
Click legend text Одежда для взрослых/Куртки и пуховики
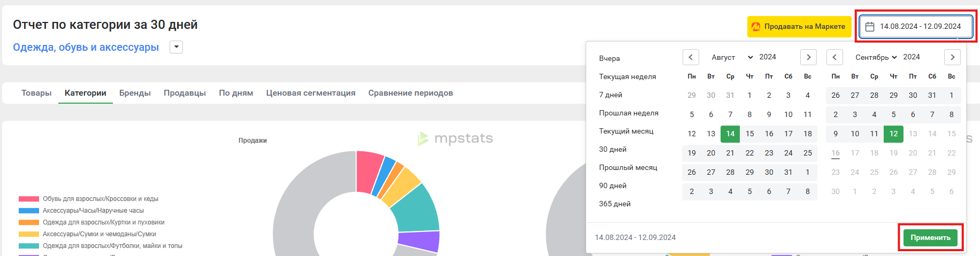click(x=104, y=222)
